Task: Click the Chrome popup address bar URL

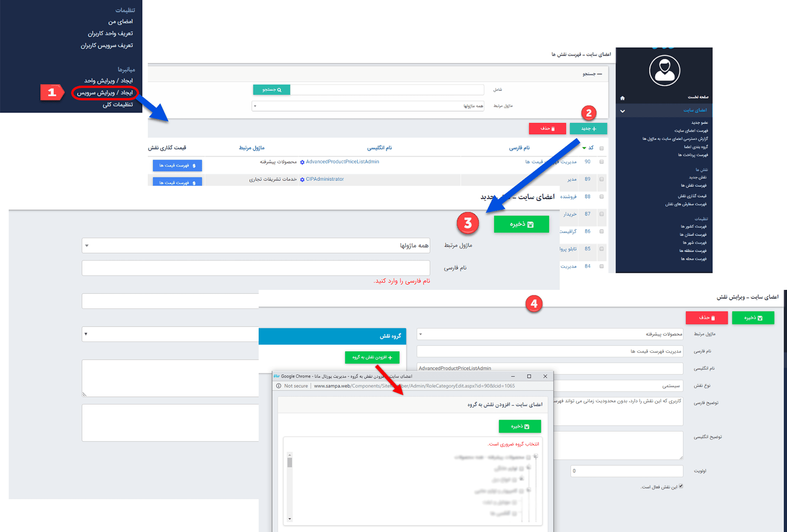Action: [x=414, y=386]
